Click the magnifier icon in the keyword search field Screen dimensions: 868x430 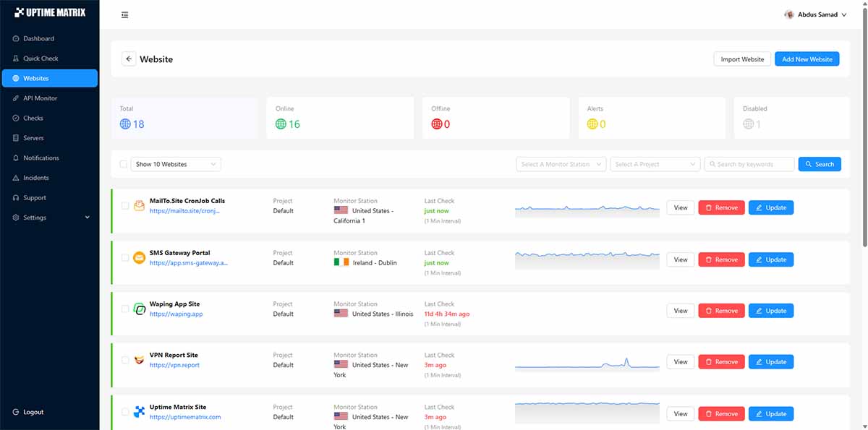pyautogui.click(x=712, y=164)
